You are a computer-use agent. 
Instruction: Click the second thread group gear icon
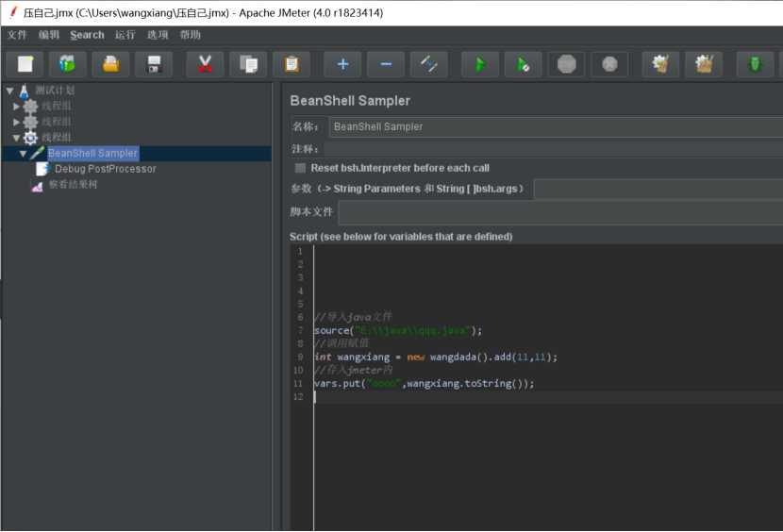[x=30, y=122]
